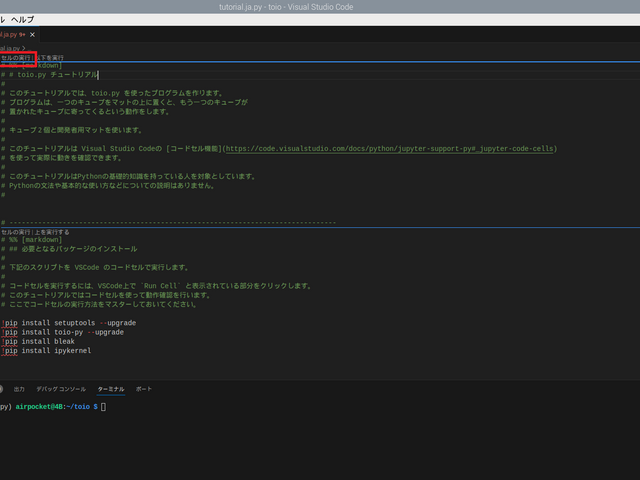Close the tutorial.ja.py editor tab

[x=32, y=35]
